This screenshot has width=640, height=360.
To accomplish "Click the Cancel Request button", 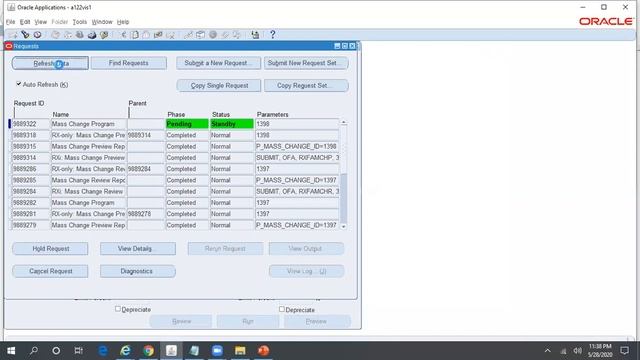I will (50, 271).
